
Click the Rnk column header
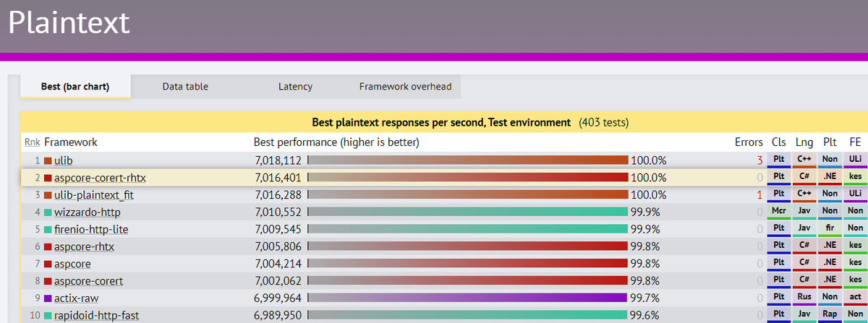point(32,142)
